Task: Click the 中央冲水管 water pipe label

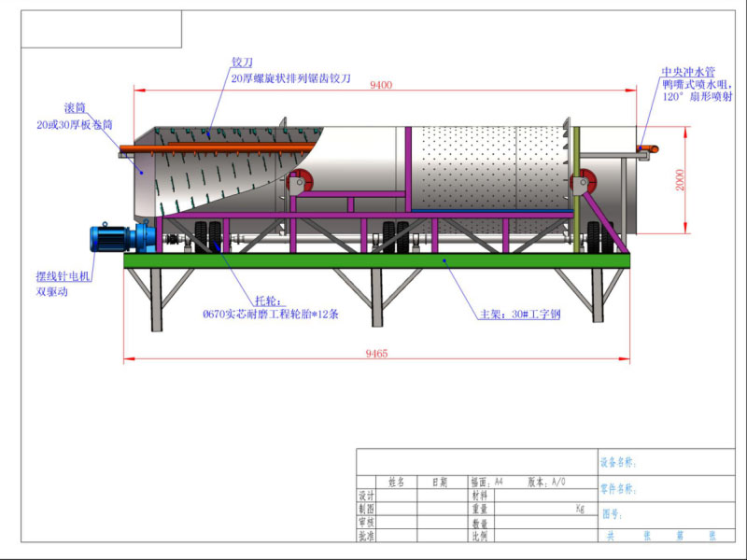Action: pos(688,71)
